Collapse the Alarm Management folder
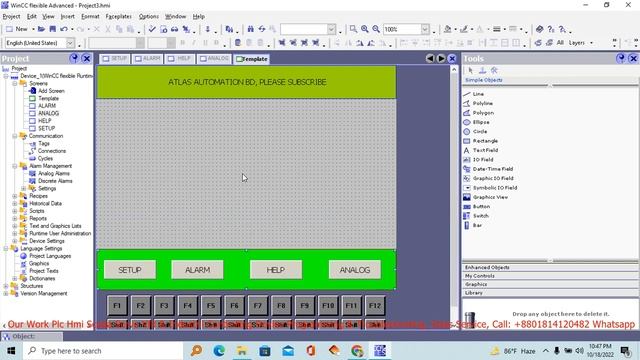This screenshot has height=360, width=640. (15, 166)
